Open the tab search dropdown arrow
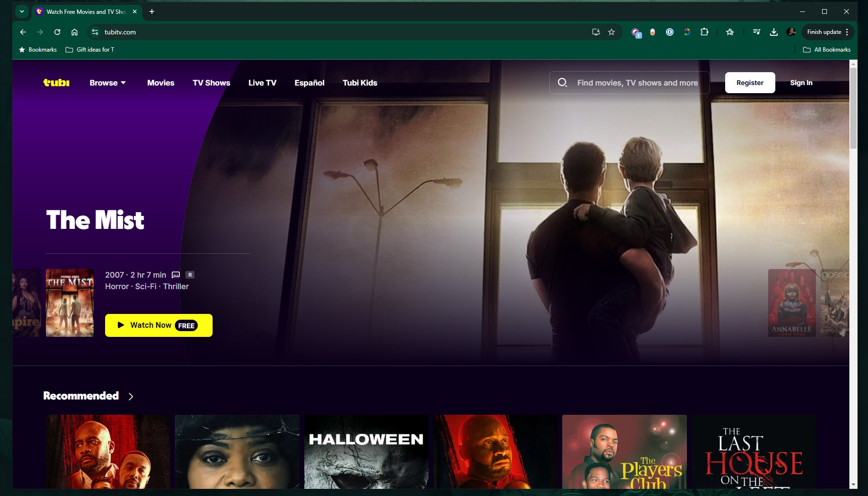 [x=22, y=11]
